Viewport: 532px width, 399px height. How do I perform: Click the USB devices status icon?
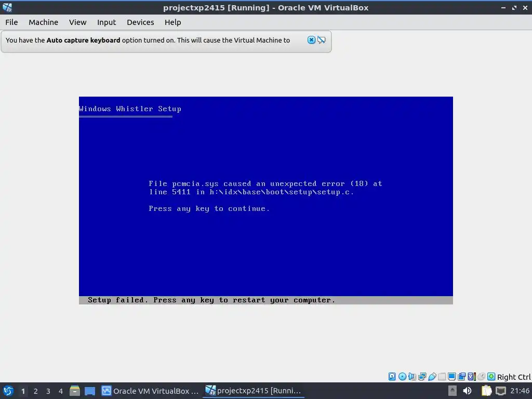(x=432, y=376)
